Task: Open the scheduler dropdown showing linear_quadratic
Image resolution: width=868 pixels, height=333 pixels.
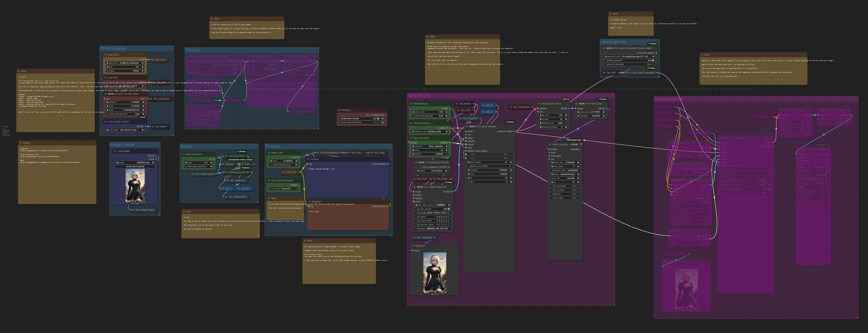Action: 430,146
